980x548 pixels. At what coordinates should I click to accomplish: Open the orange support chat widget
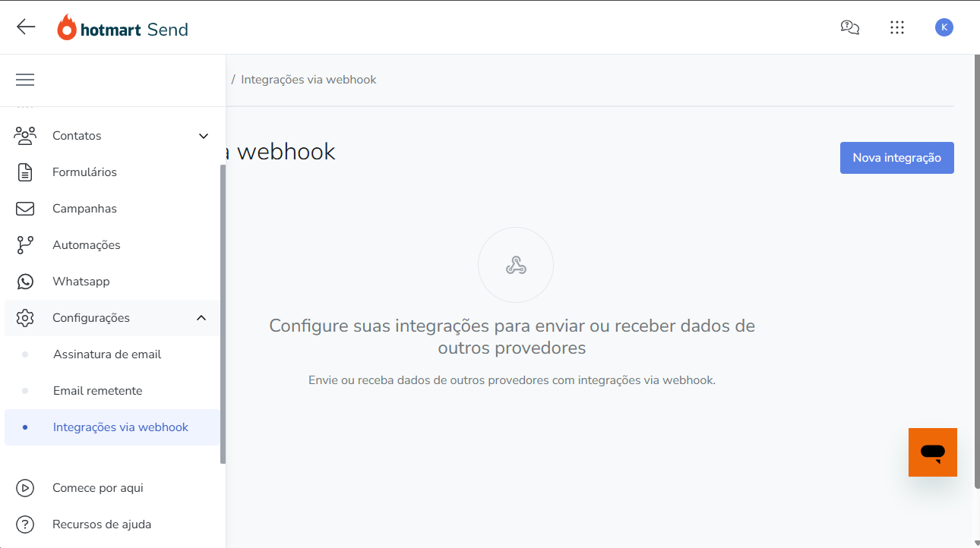point(933,452)
